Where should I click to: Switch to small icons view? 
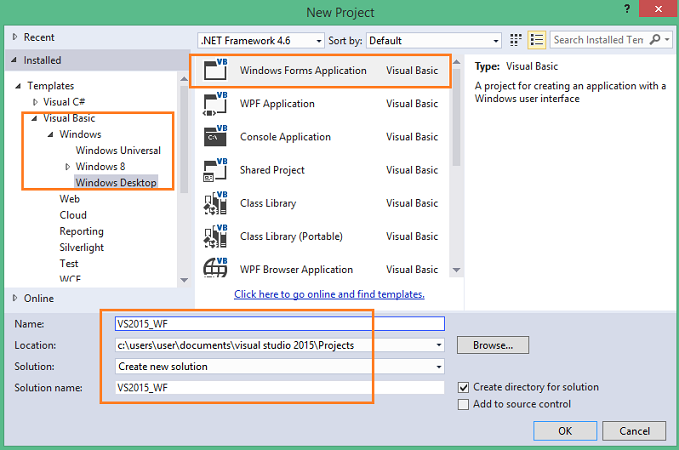tap(515, 40)
